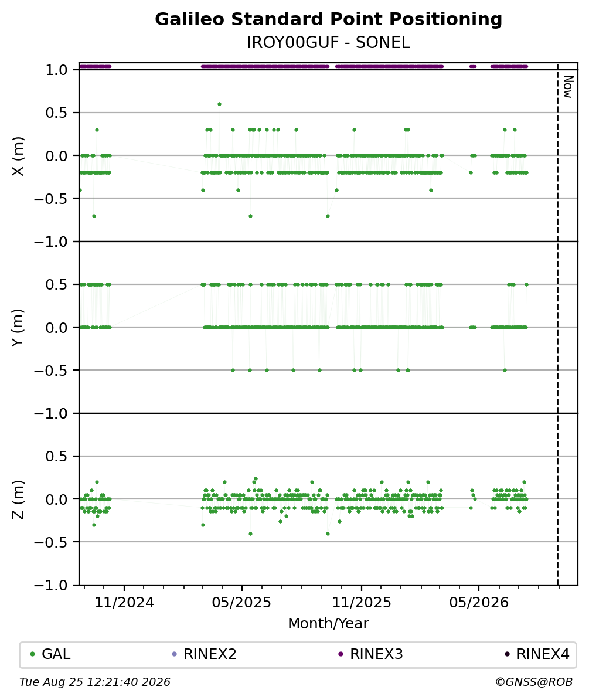Click the RINEX4 legend entry

(x=537, y=654)
